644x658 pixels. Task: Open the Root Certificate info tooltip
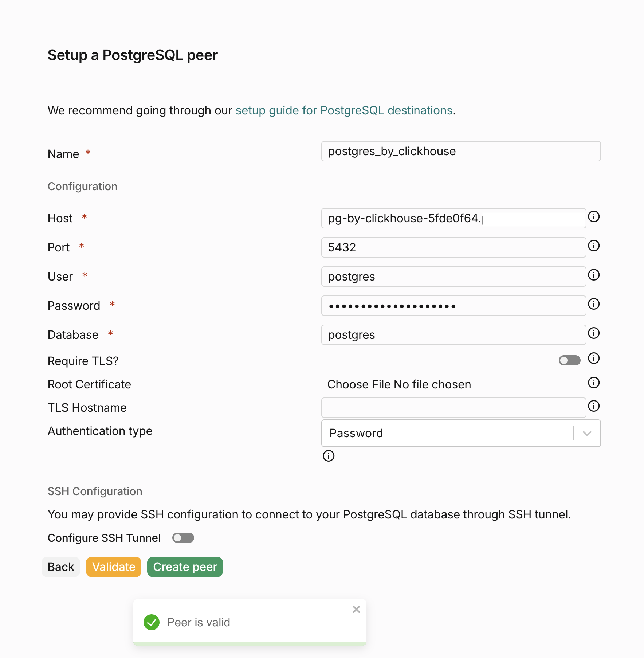593,383
